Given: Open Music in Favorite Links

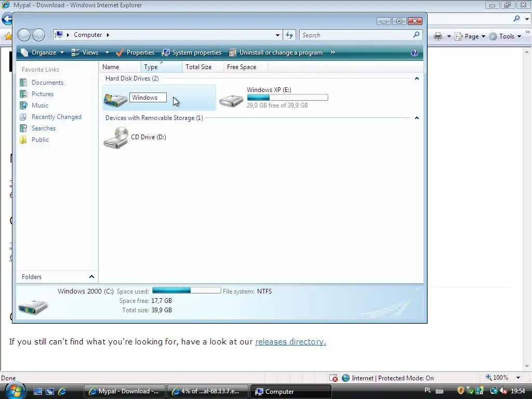Looking at the screenshot, I should coord(39,105).
